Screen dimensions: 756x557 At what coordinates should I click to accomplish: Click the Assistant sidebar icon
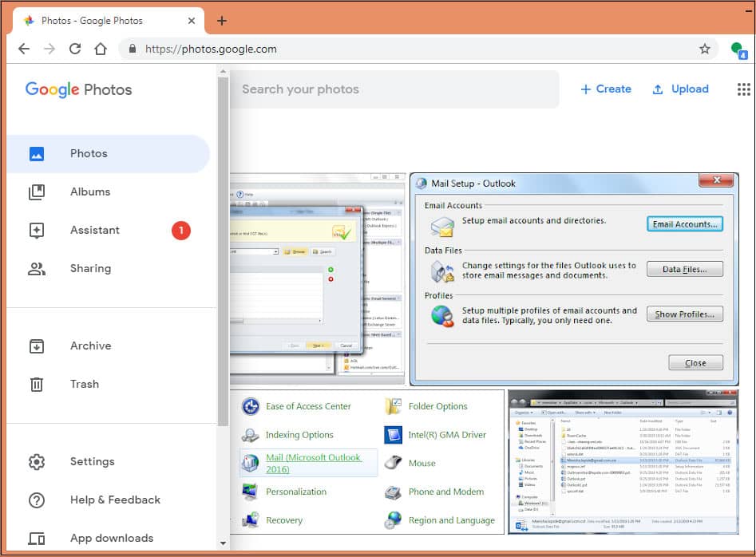pos(37,231)
